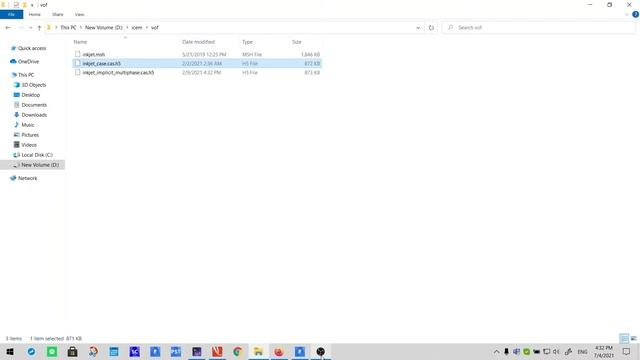Launch Microsoft Store from the taskbar
640x360 pixels.
(73, 351)
